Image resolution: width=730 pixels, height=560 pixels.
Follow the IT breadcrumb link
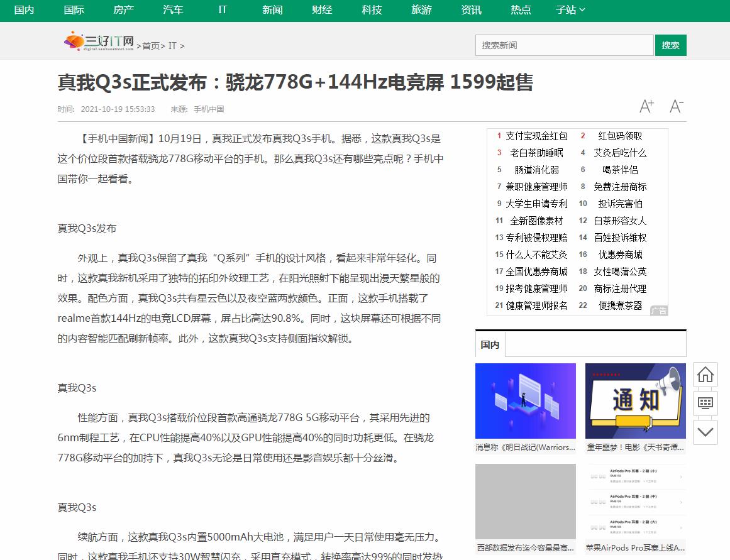[x=172, y=46]
